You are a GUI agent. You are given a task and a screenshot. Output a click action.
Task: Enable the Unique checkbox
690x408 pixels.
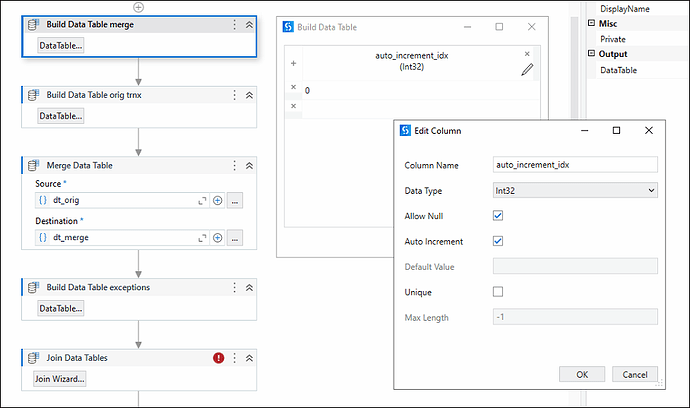point(498,292)
